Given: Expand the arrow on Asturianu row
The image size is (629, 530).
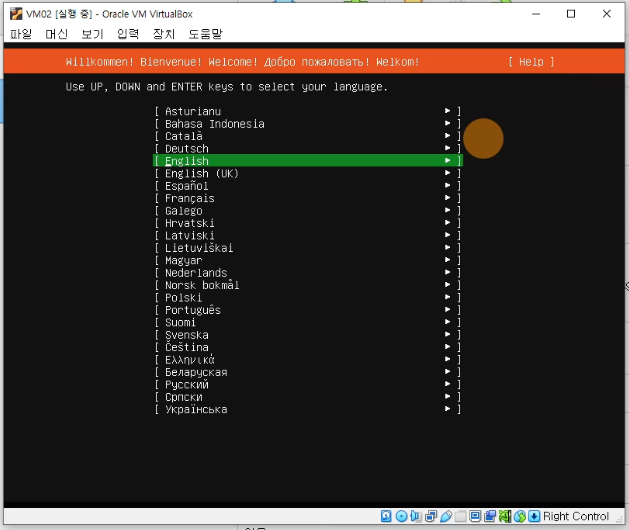Looking at the screenshot, I should pos(448,111).
